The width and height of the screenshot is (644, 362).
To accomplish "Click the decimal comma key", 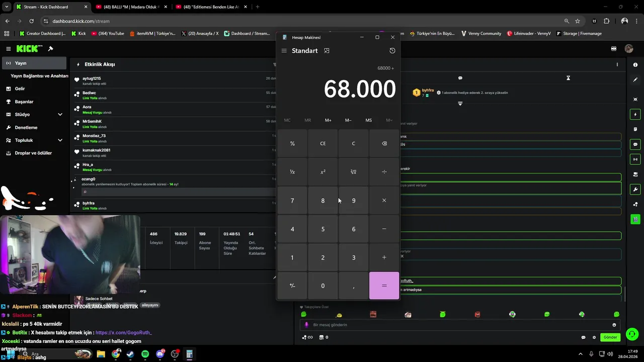I will (353, 286).
